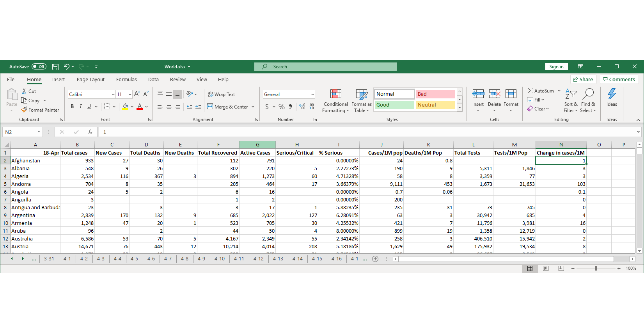The image size is (644, 333).
Task: Click the Save icon in title bar
Action: 55,67
